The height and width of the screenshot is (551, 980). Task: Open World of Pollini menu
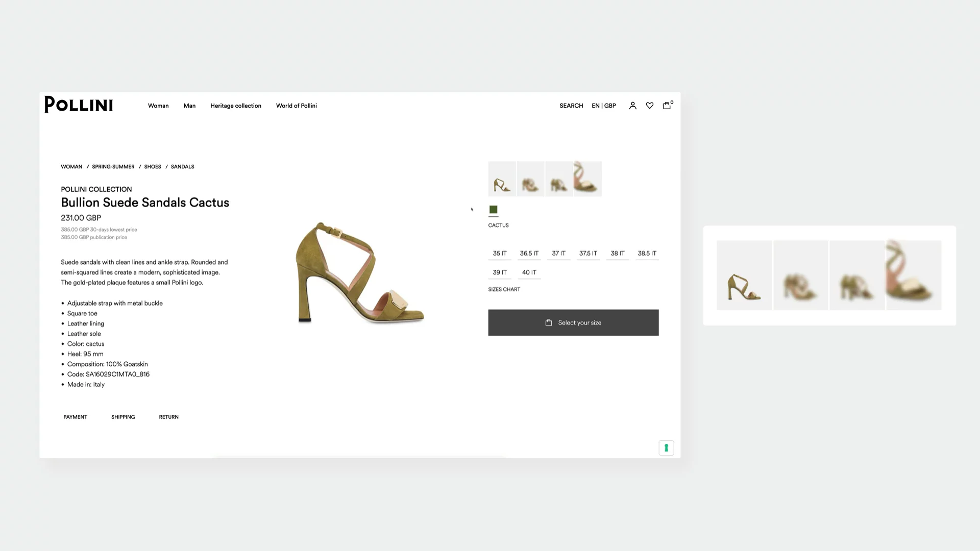click(297, 106)
